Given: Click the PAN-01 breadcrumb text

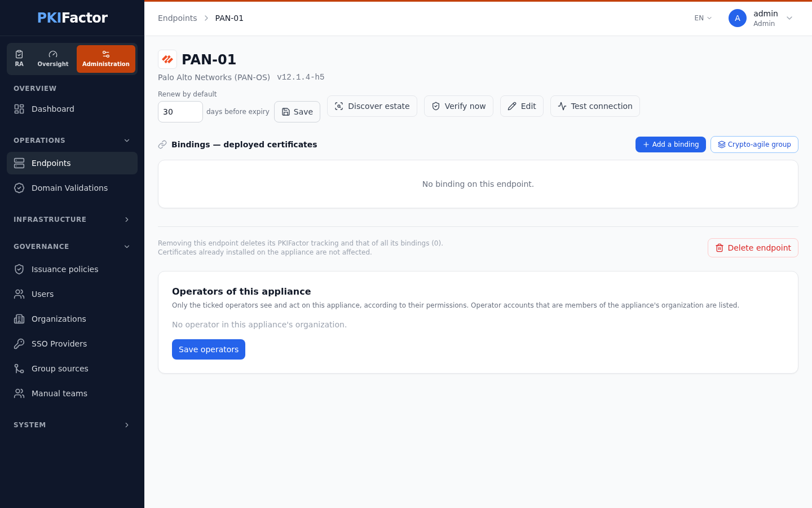Looking at the screenshot, I should [230, 18].
